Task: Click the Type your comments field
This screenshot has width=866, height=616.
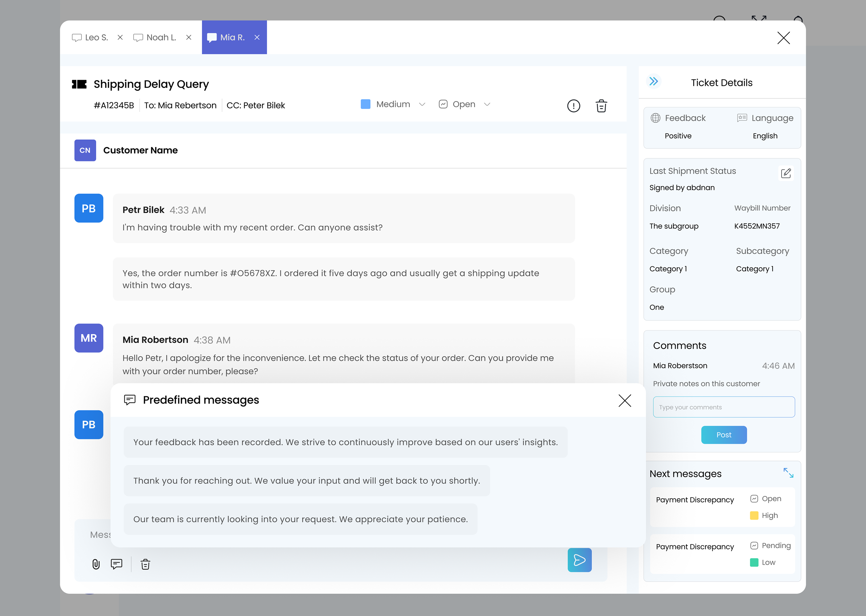Action: pyautogui.click(x=723, y=407)
